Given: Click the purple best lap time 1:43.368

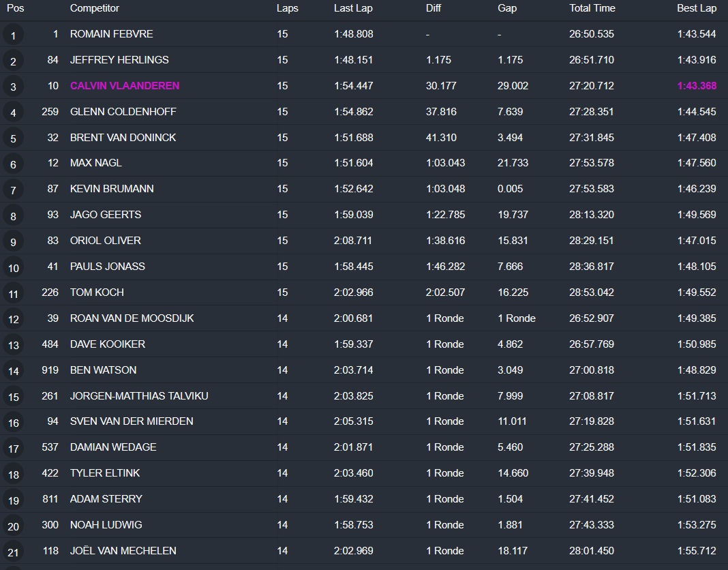Looking at the screenshot, I should tap(697, 86).
